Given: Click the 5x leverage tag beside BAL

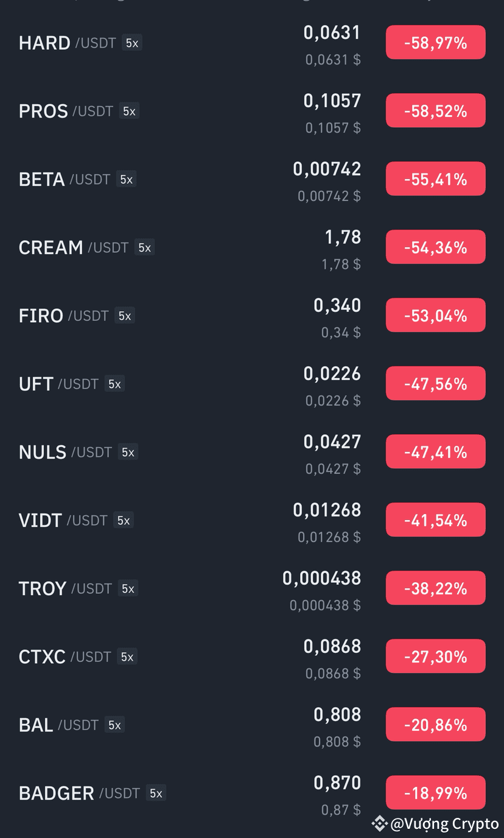Looking at the screenshot, I should click(x=114, y=725).
